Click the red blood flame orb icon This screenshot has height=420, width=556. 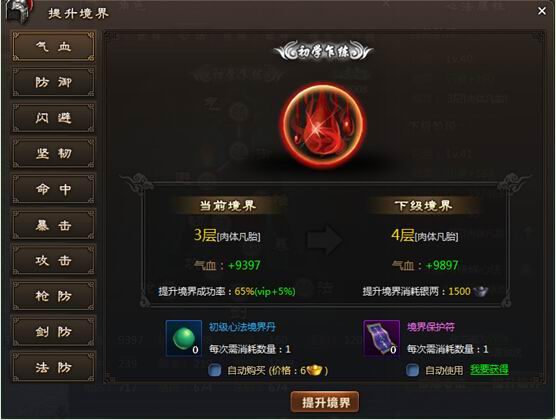(x=324, y=125)
